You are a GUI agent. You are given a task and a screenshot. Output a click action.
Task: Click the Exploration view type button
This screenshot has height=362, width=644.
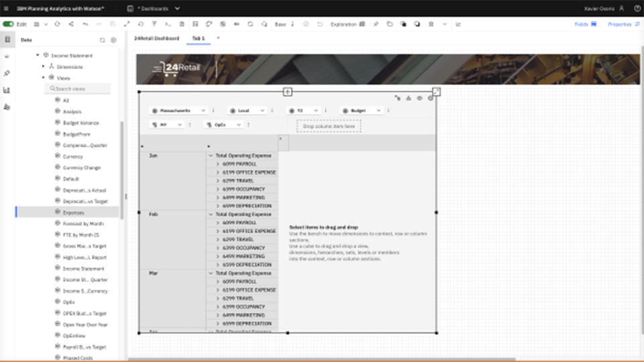pos(348,24)
